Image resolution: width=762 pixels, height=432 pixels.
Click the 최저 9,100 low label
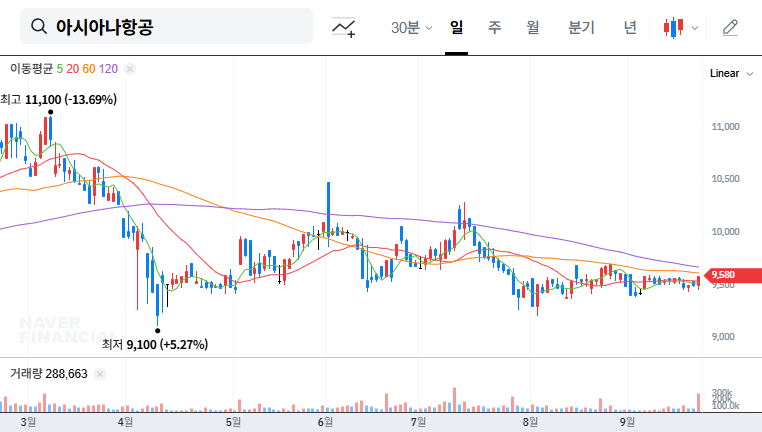click(155, 345)
